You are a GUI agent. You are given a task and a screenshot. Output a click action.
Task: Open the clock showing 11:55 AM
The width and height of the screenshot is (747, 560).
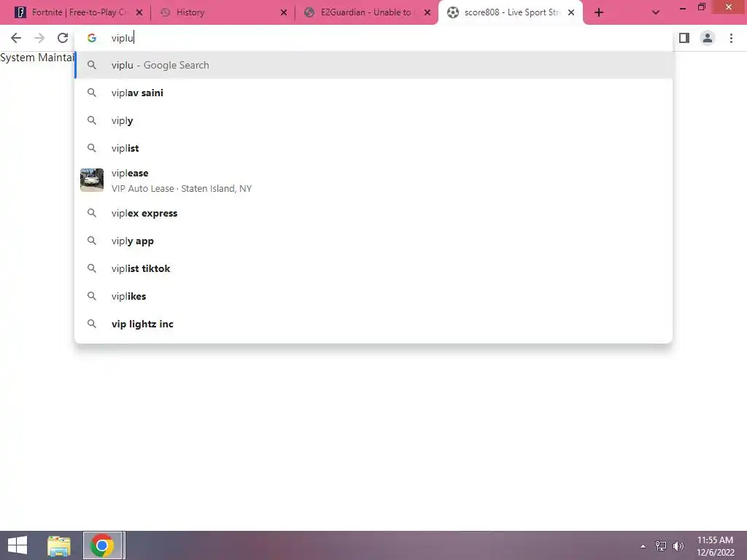coord(715,546)
